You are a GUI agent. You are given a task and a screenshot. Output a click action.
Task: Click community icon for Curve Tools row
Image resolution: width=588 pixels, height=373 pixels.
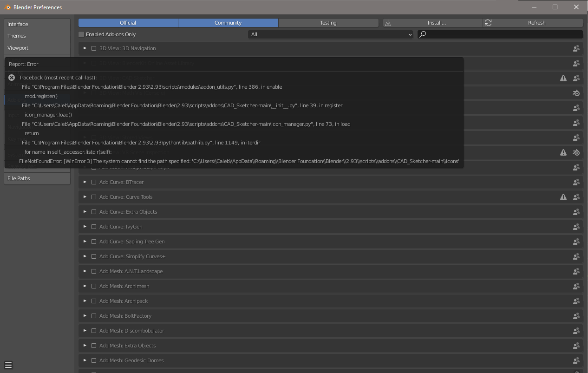(576, 197)
